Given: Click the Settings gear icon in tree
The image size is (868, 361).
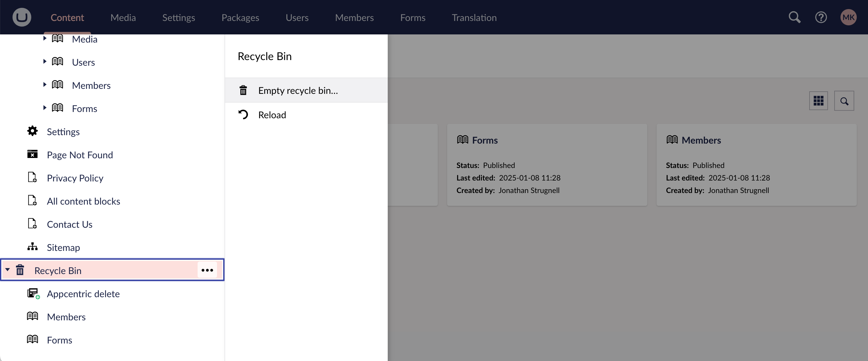Looking at the screenshot, I should coord(32,131).
